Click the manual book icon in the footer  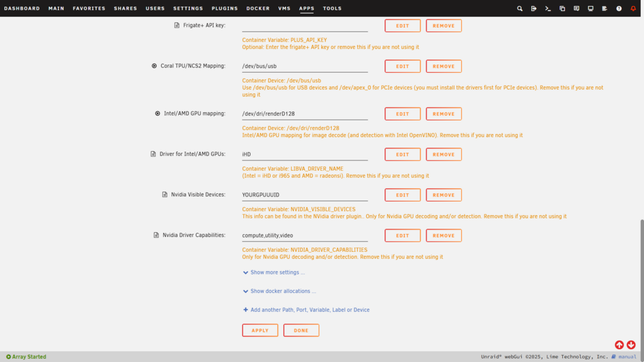pos(614,357)
